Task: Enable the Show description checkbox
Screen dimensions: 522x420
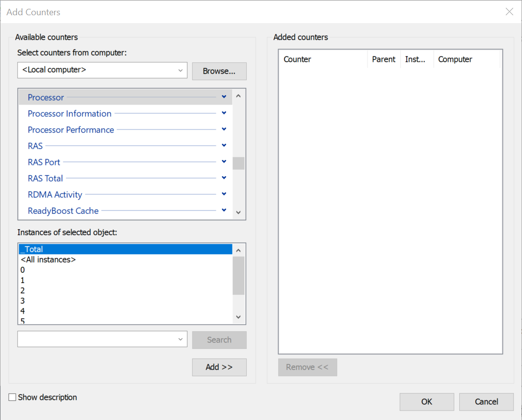Action: tap(13, 397)
